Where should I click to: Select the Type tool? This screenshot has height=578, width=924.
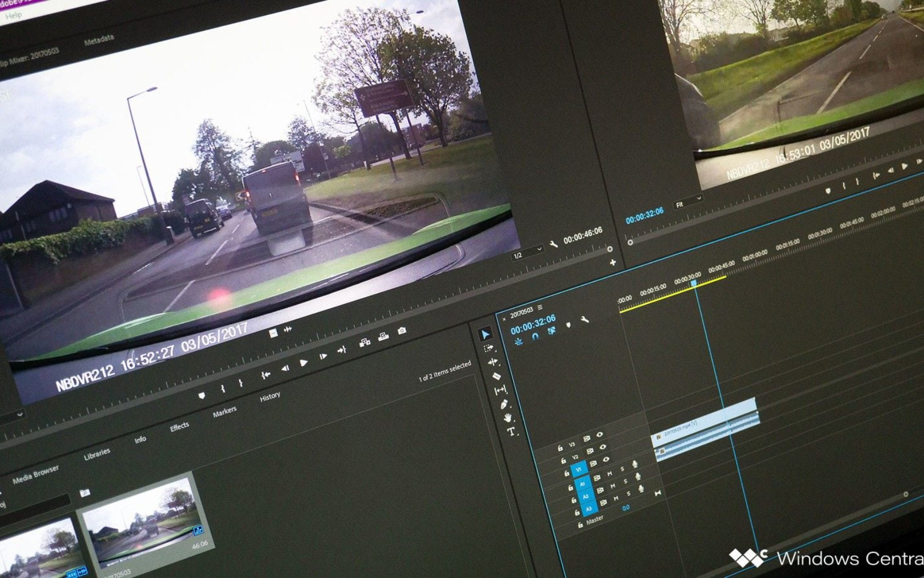[x=512, y=432]
